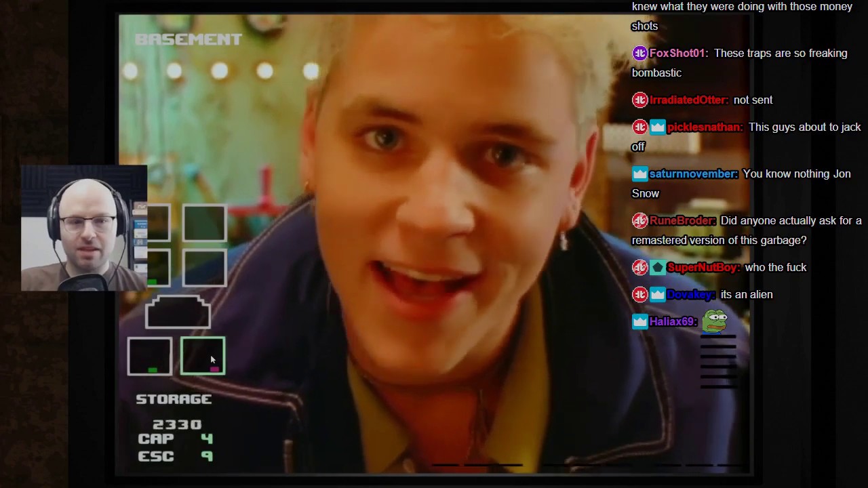Open RuneBroder's chat username
The image size is (868, 488).
pos(682,220)
